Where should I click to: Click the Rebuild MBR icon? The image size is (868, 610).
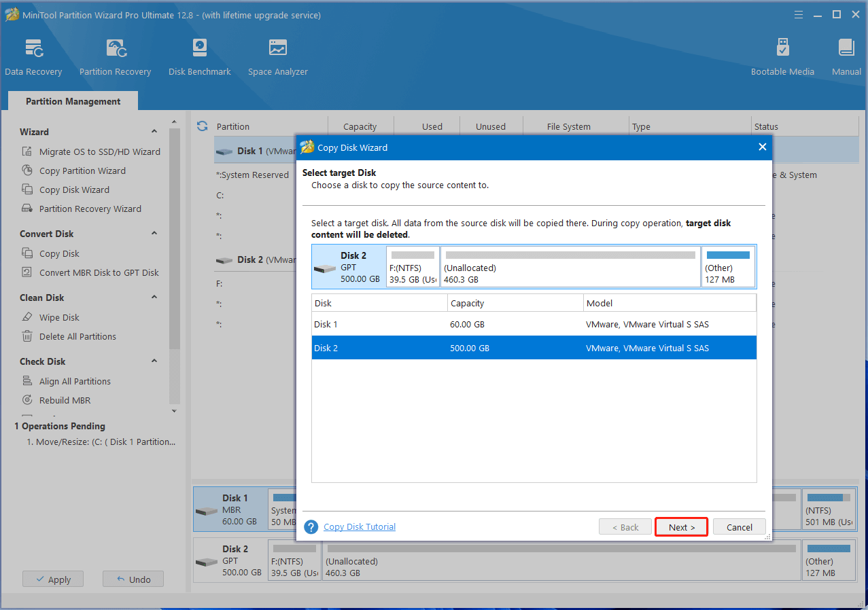tap(27, 400)
